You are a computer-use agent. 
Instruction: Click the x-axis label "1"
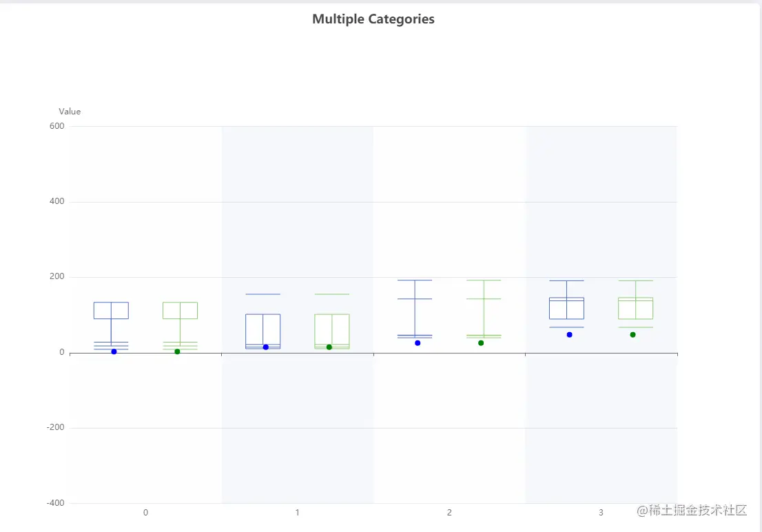[297, 513]
